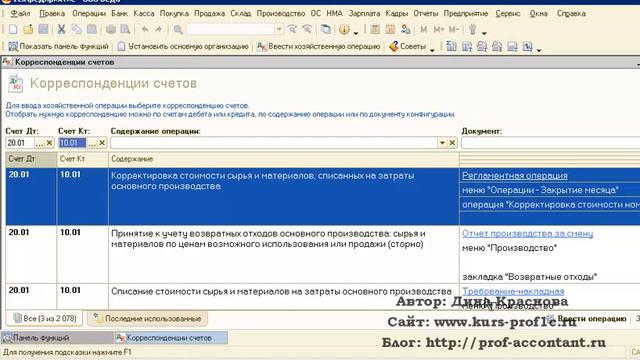This screenshot has height=360, width=640.
Task: Click the Paste clipboard icon
Action: (92, 29)
